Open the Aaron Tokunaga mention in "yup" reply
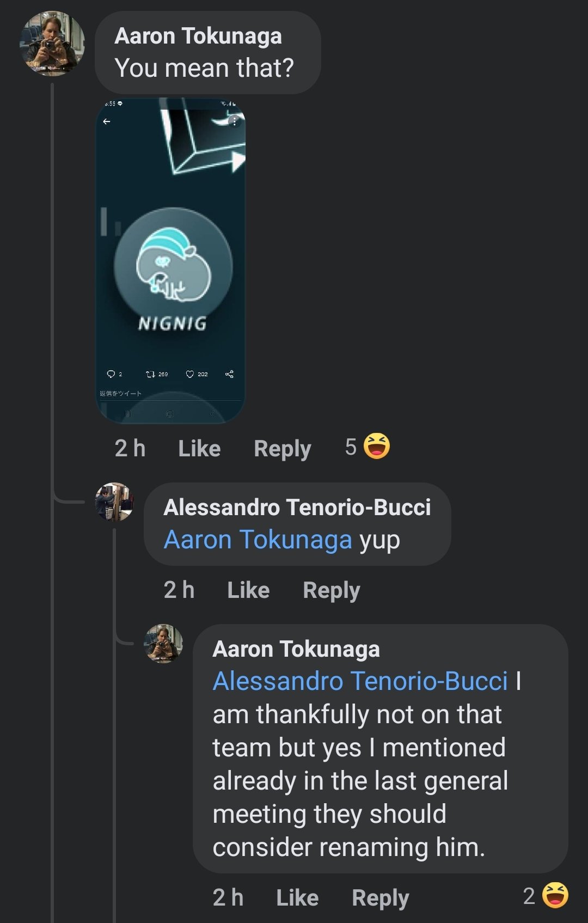Screen dimensions: 588x923 tap(258, 540)
